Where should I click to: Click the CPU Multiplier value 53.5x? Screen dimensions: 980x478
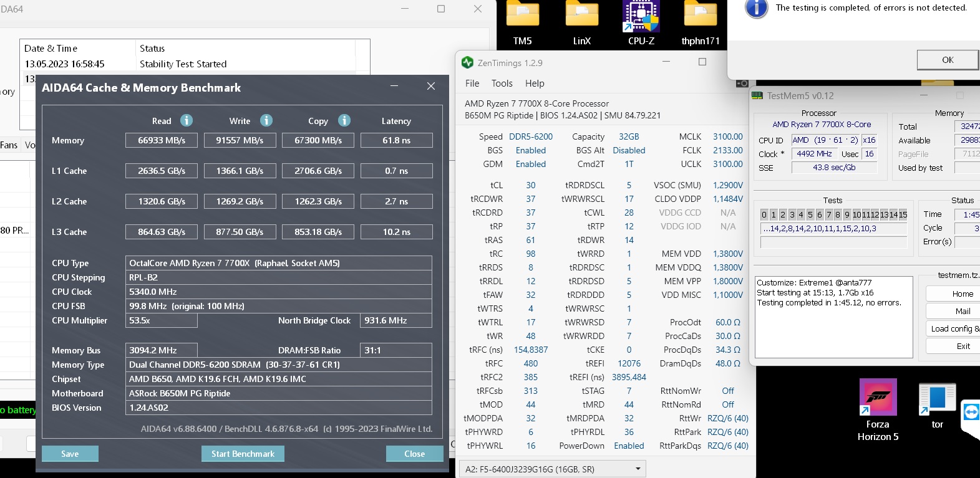162,320
